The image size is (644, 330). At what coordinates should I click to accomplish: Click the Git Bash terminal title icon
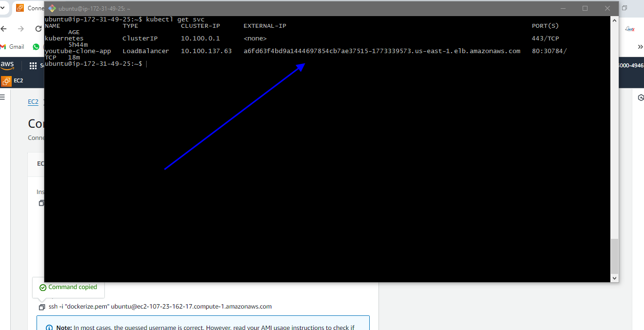[x=52, y=8]
